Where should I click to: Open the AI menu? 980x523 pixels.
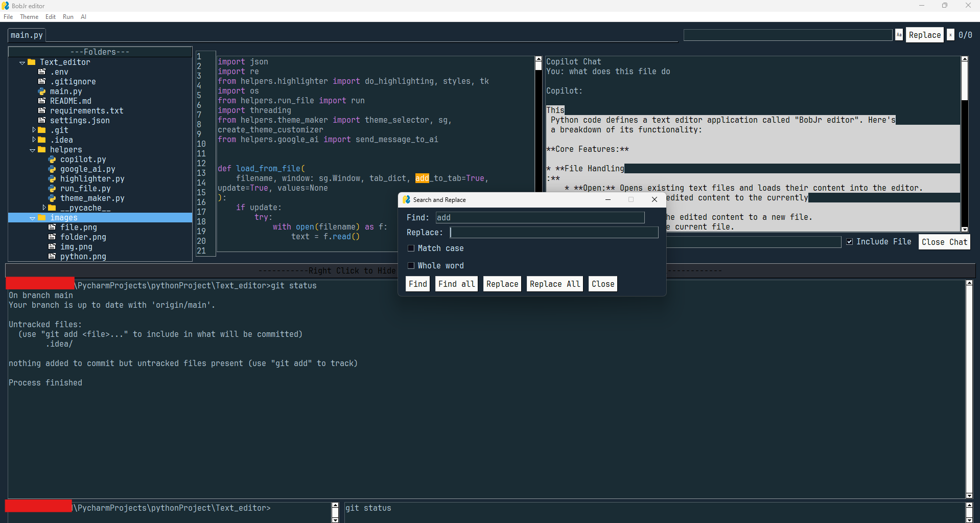pyautogui.click(x=83, y=16)
